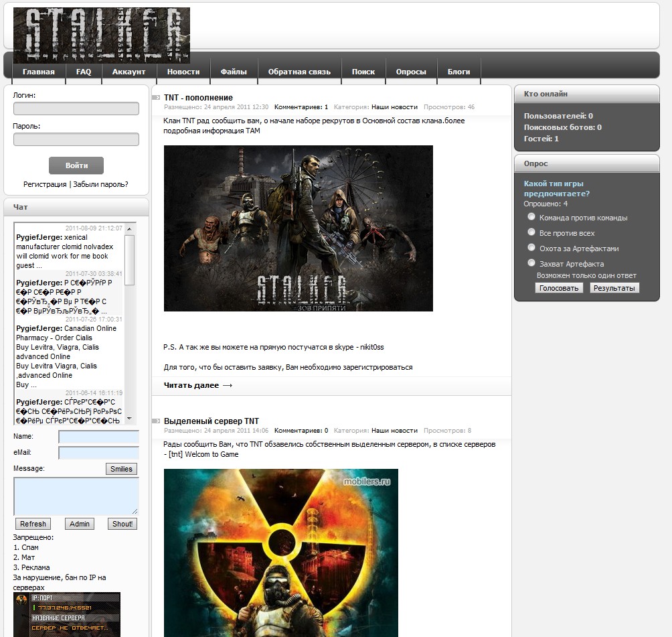Viewport: 672px width, 637px height.
Task: Click the Shout! button
Action: pos(122,524)
